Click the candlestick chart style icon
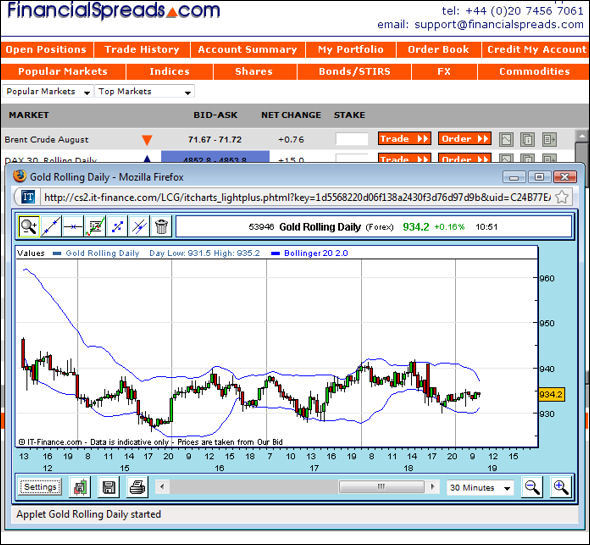Screen dimensions: 590x545 pos(80,487)
